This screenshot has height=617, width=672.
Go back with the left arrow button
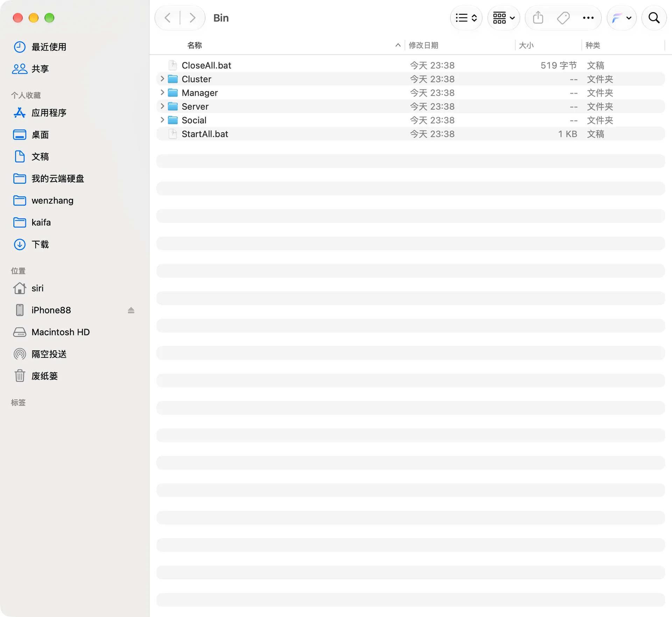coord(168,18)
